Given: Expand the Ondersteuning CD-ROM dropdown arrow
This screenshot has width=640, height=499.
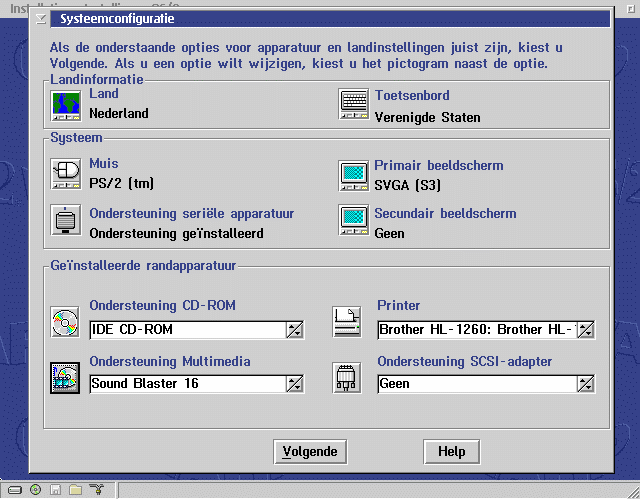Looking at the screenshot, I should [x=295, y=330].
